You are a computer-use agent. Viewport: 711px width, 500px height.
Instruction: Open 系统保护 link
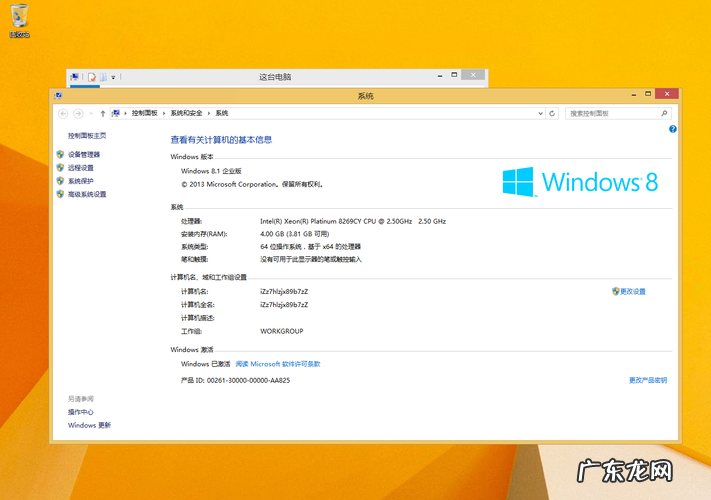tap(81, 181)
